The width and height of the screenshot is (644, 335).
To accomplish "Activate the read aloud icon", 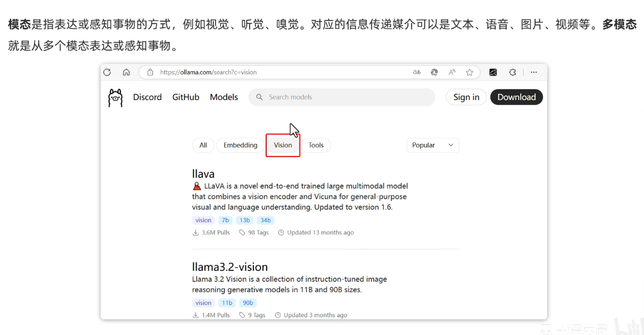I will click(452, 72).
